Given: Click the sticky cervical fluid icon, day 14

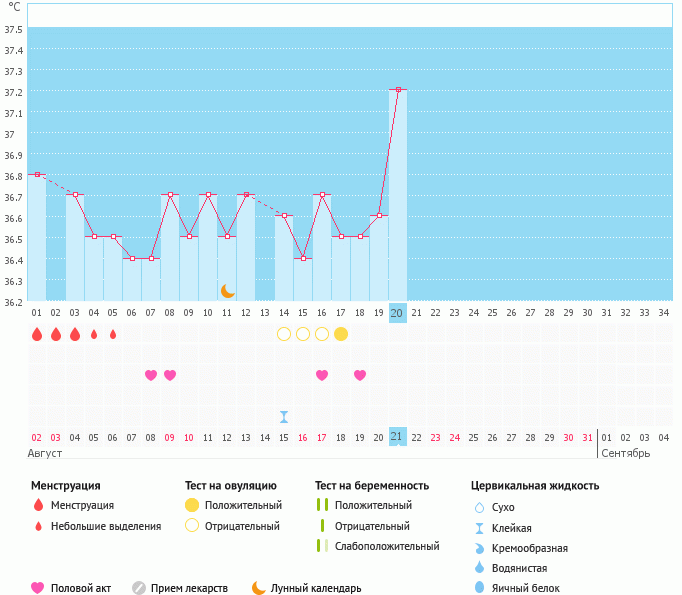Looking at the screenshot, I should click(284, 416).
